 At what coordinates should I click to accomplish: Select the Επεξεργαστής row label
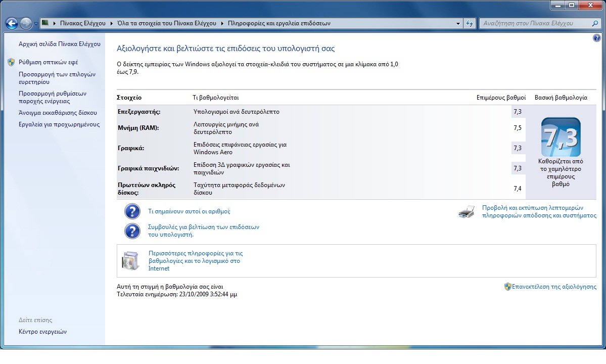139,112
